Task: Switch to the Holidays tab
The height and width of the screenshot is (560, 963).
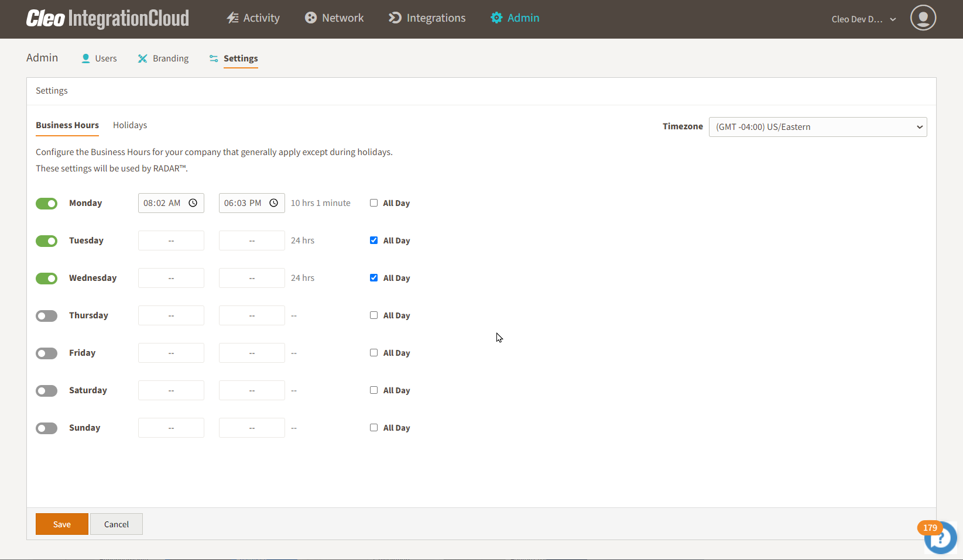Action: [x=130, y=125]
